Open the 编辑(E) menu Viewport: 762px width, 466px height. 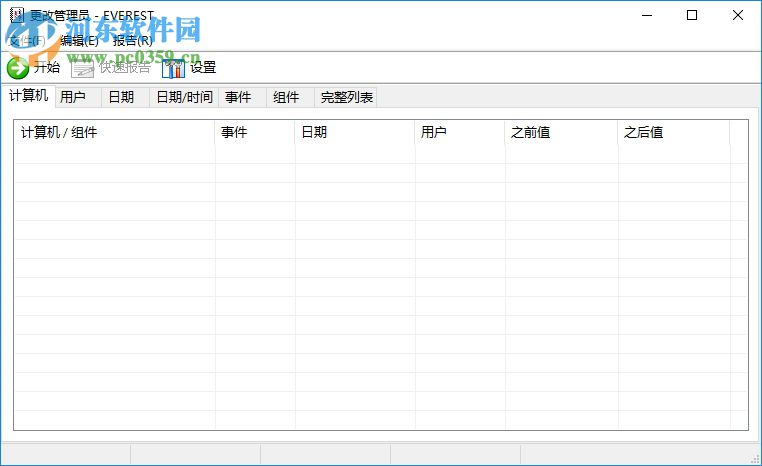pos(79,41)
